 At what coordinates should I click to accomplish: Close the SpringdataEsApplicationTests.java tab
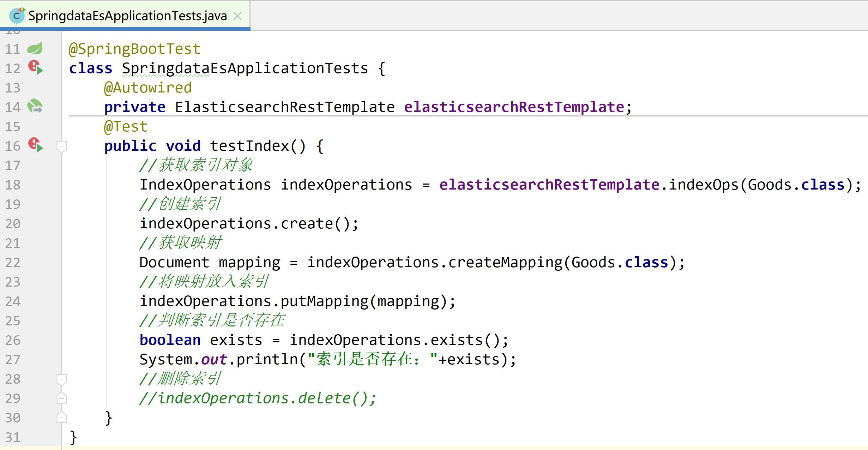[x=238, y=16]
